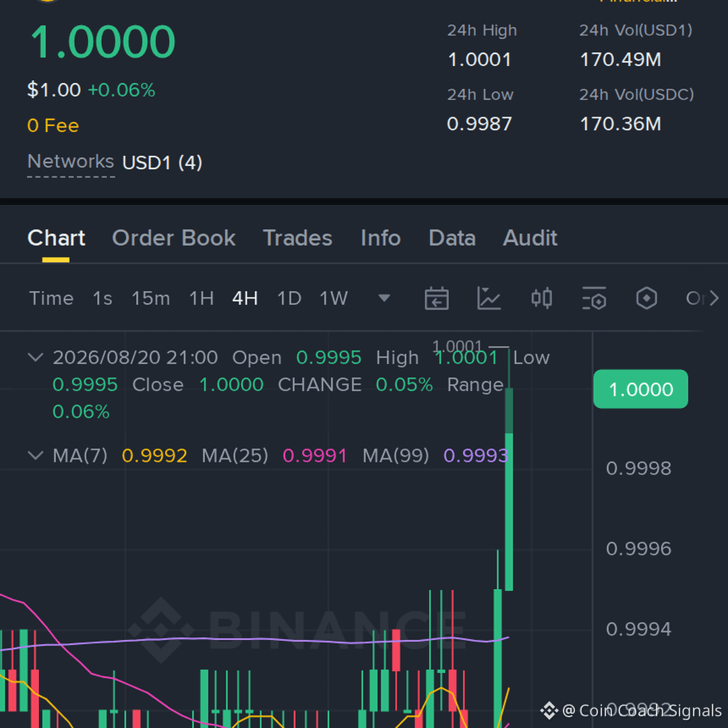Click the USD1 (4) networks value
Viewport: 728px width, 728px height.
[x=162, y=162]
